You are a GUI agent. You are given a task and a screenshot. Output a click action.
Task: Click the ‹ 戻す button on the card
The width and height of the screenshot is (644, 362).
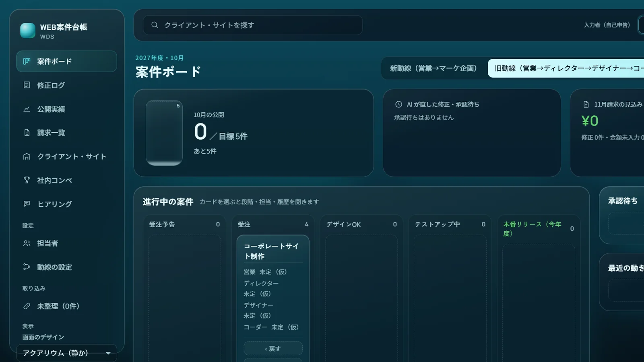(273, 348)
